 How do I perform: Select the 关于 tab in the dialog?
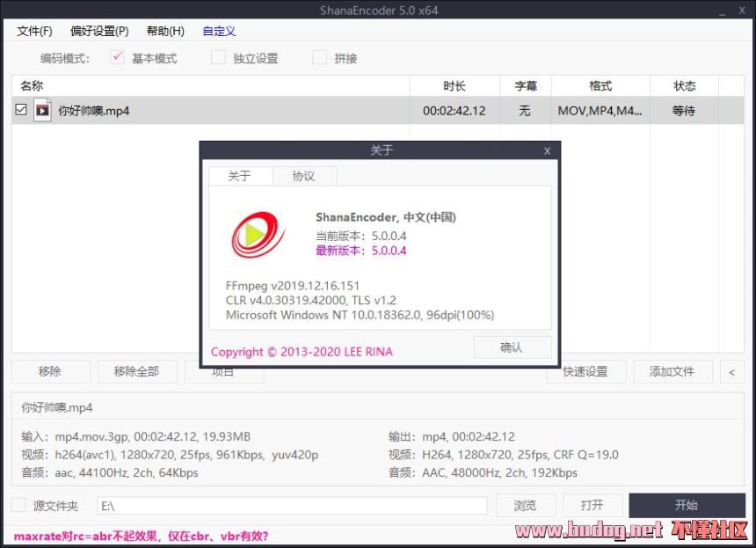[240, 176]
